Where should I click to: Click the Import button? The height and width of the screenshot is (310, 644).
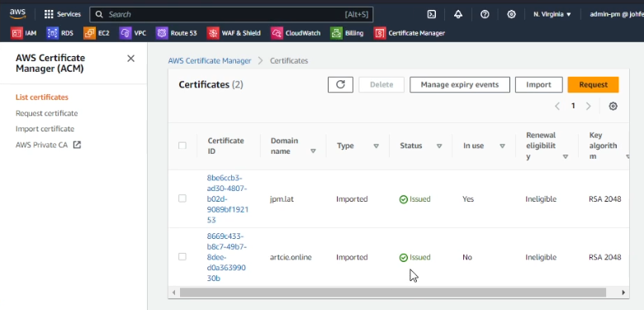point(538,84)
